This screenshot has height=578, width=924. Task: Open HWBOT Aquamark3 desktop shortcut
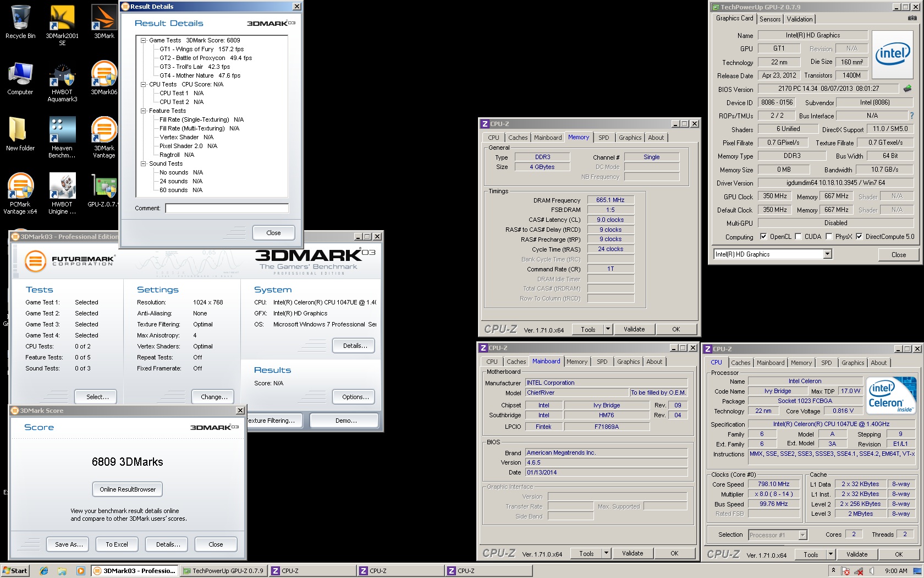tap(62, 83)
